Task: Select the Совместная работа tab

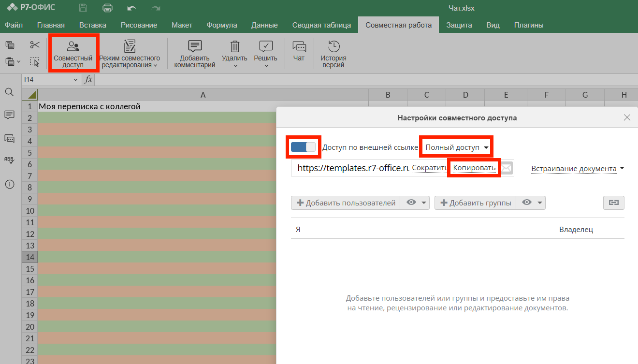Action: pyautogui.click(x=399, y=25)
